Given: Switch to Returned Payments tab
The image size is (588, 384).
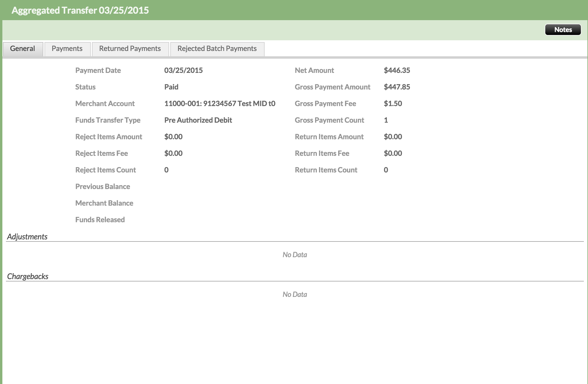Looking at the screenshot, I should point(130,49).
